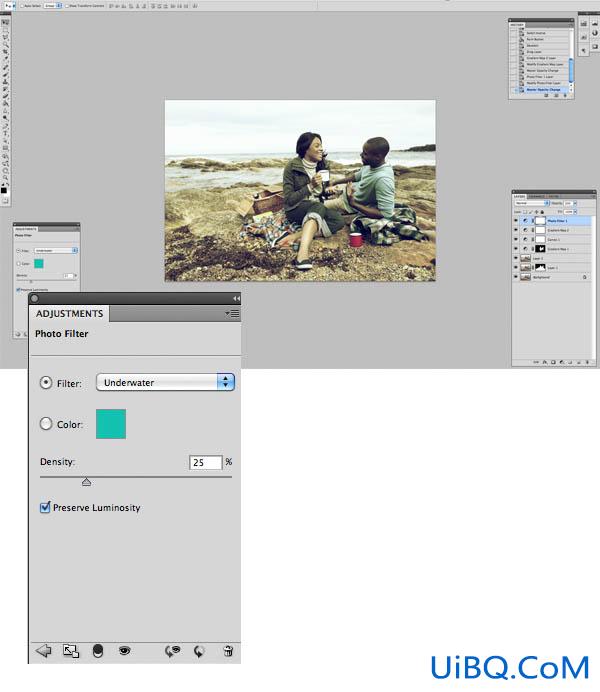Open the Underwater filter dropdown in enlarged panel
The width and height of the screenshot is (600, 692).
tap(165, 382)
